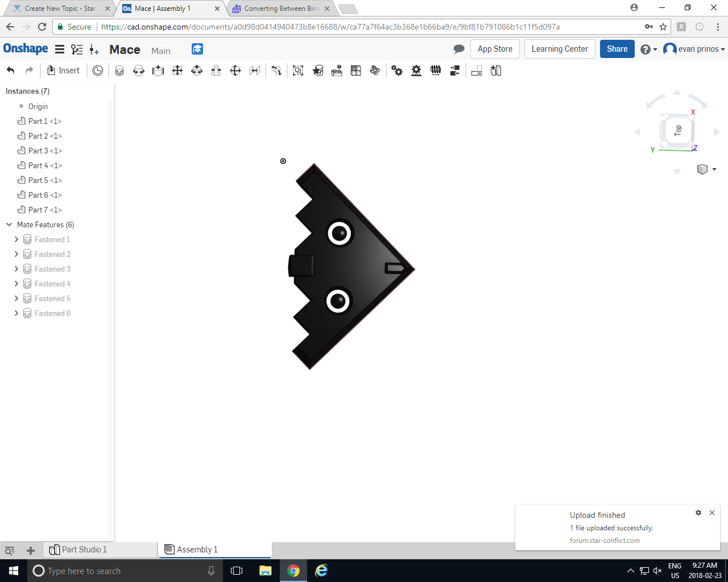
Task: Collapse the Mate Features group
Action: pos(9,225)
